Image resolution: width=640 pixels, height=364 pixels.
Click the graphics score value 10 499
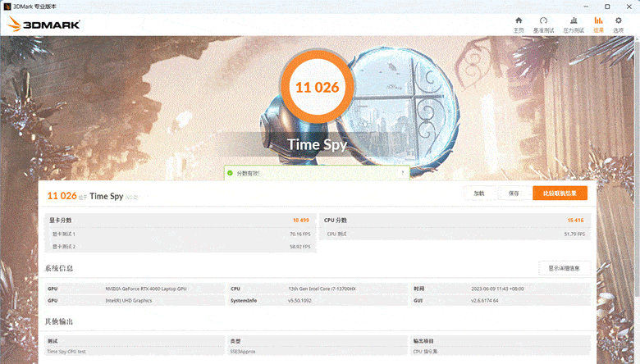pos(301,220)
